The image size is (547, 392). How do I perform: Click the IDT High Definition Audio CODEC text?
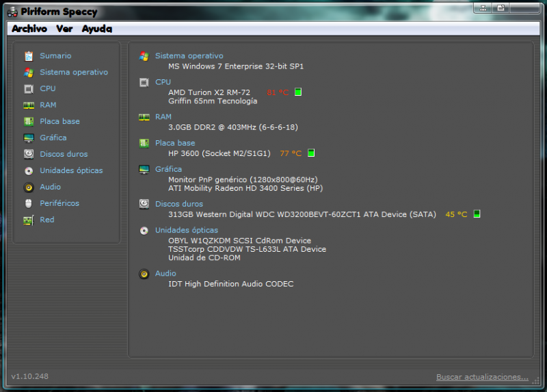point(231,284)
